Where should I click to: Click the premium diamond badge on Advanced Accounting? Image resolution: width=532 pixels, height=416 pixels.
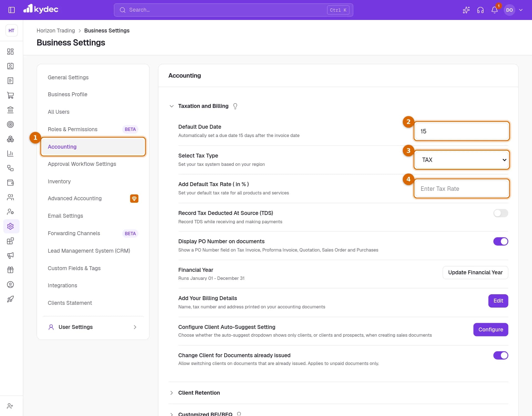point(134,199)
